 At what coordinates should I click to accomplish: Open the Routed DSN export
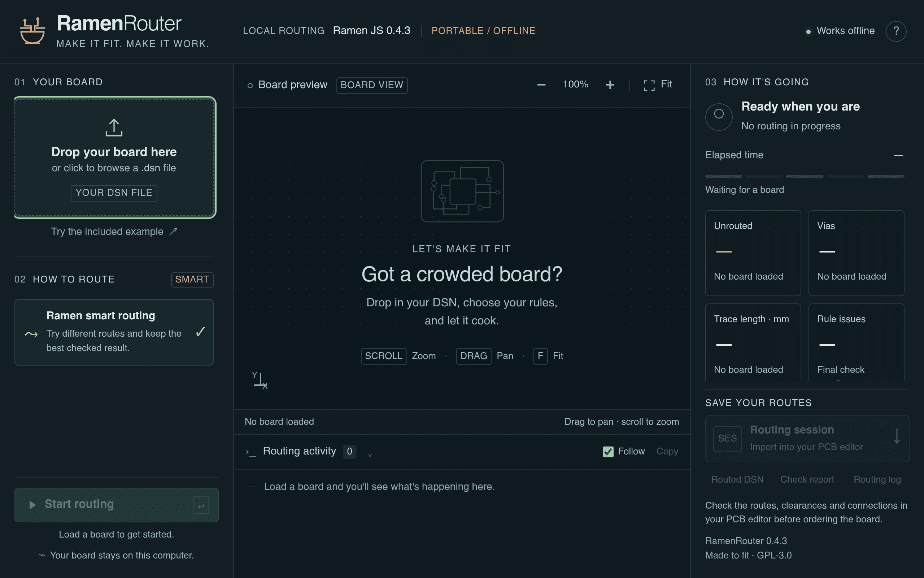point(737,479)
